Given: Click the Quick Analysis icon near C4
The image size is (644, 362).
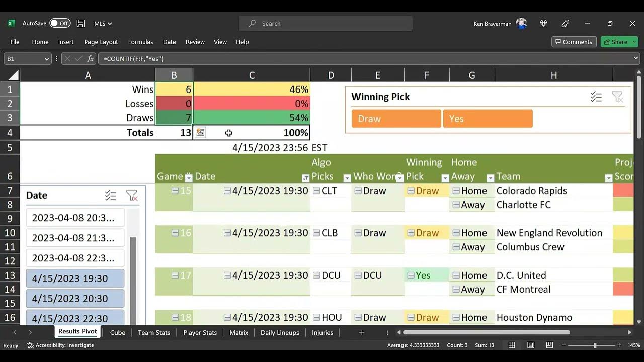Looking at the screenshot, I should point(200,133).
